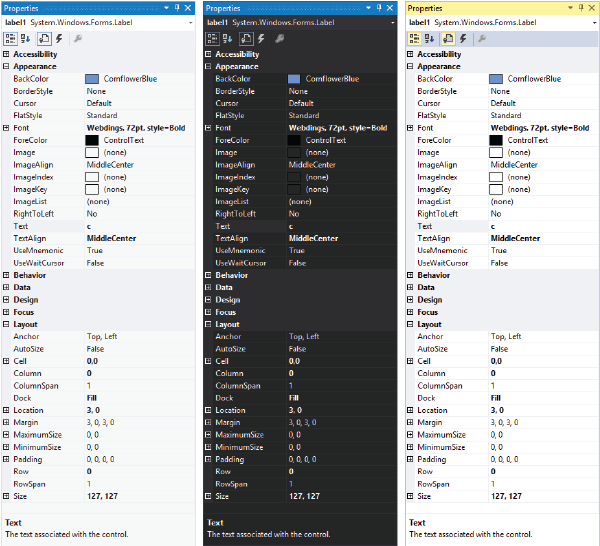Expand Behavior category in dark middle panel

click(208, 275)
